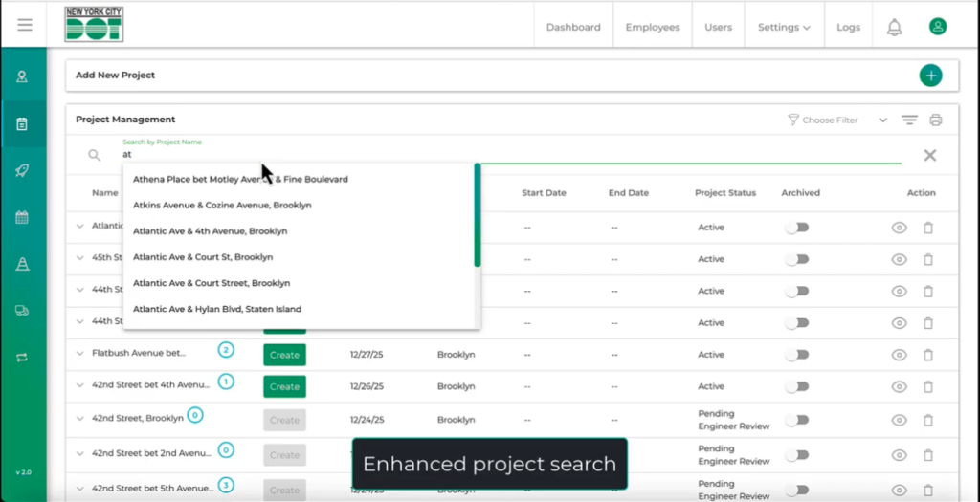980x502 pixels.
Task: Toggle Archived switch for Flatbush Avenue row
Action: pos(797,355)
